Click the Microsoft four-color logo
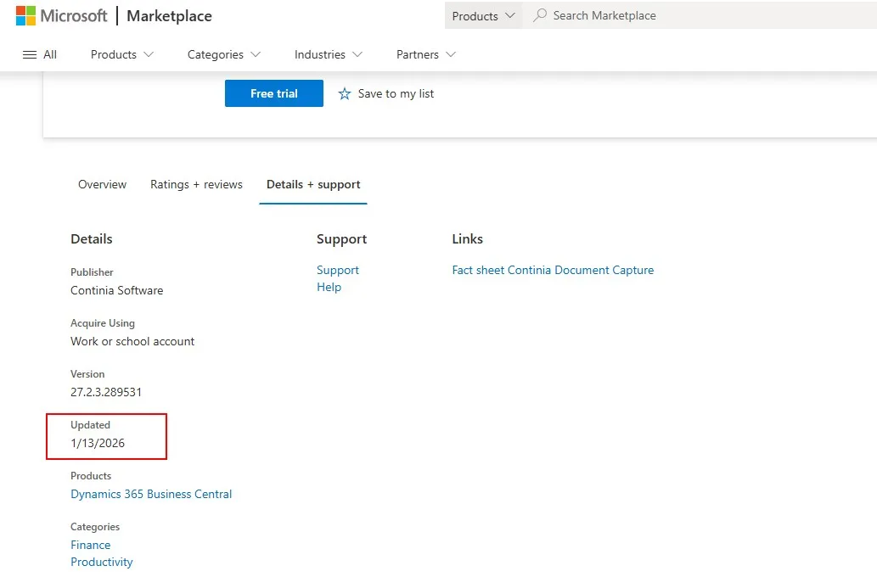 click(x=25, y=15)
